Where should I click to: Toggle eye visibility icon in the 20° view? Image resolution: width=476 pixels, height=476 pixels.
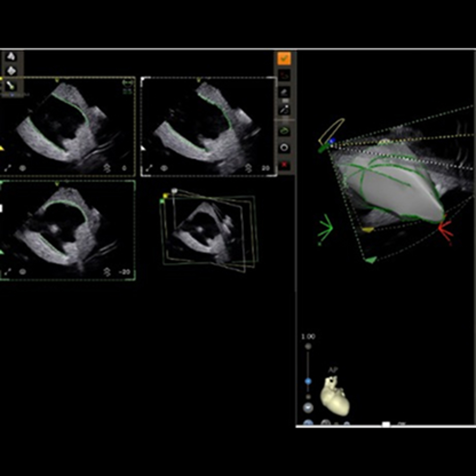click(x=164, y=168)
